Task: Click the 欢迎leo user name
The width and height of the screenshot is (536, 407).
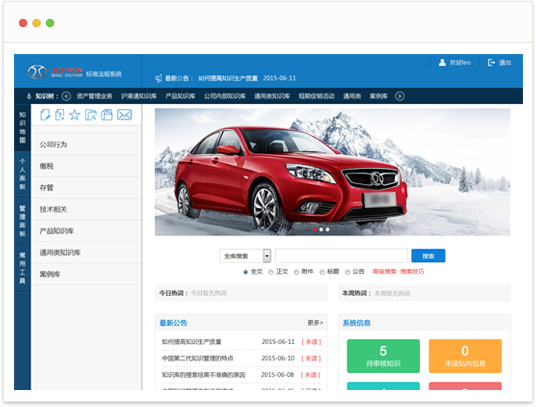Action: coord(460,63)
